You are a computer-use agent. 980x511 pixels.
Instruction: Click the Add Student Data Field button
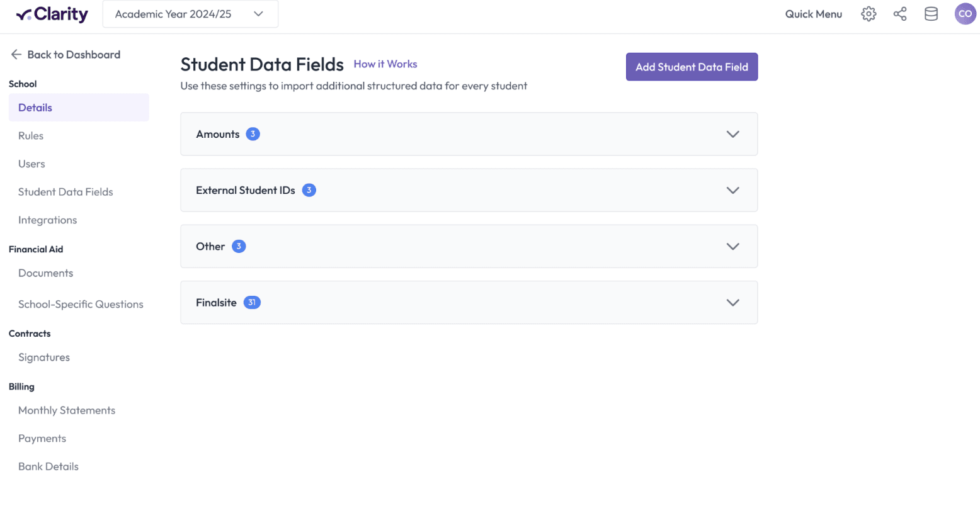[x=692, y=66]
